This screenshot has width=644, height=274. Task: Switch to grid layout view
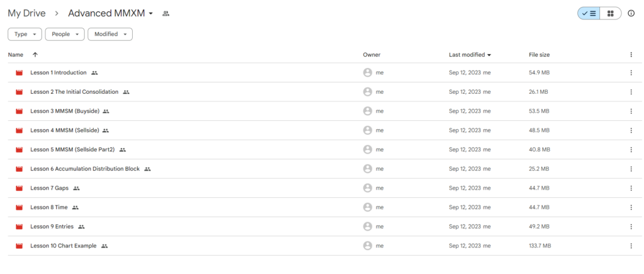tap(610, 13)
